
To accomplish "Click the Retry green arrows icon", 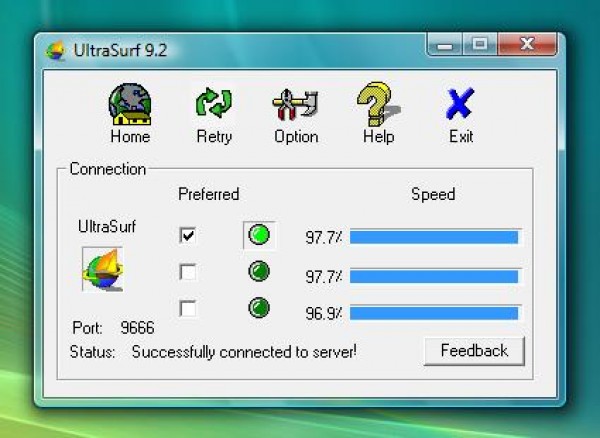I will pyautogui.click(x=214, y=102).
